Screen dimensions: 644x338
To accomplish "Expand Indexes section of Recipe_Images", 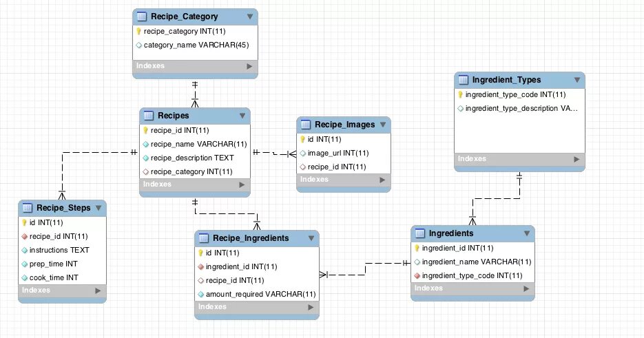I will tap(382, 180).
